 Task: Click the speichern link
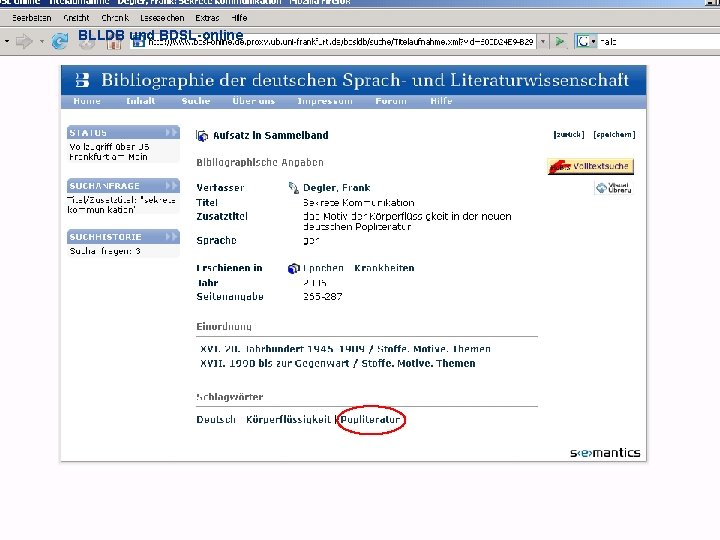(614, 135)
